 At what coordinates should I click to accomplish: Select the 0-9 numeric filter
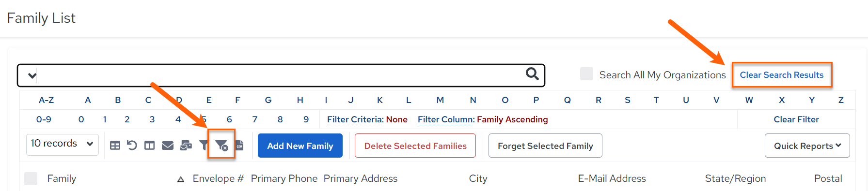click(44, 119)
